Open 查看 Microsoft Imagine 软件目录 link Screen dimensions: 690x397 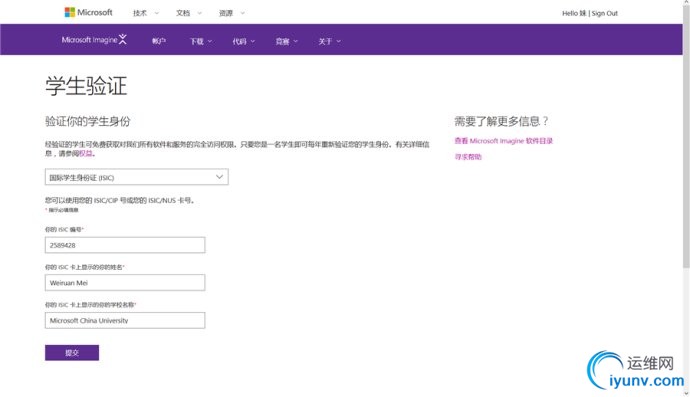click(x=503, y=141)
